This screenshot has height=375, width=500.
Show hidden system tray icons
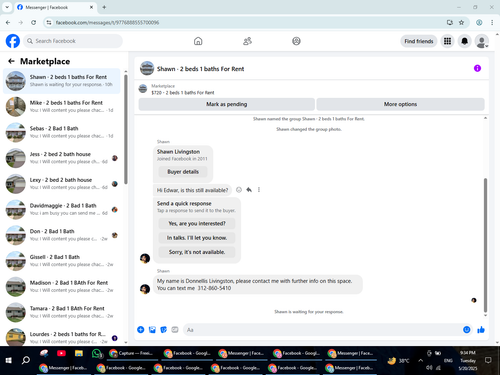coord(421,360)
